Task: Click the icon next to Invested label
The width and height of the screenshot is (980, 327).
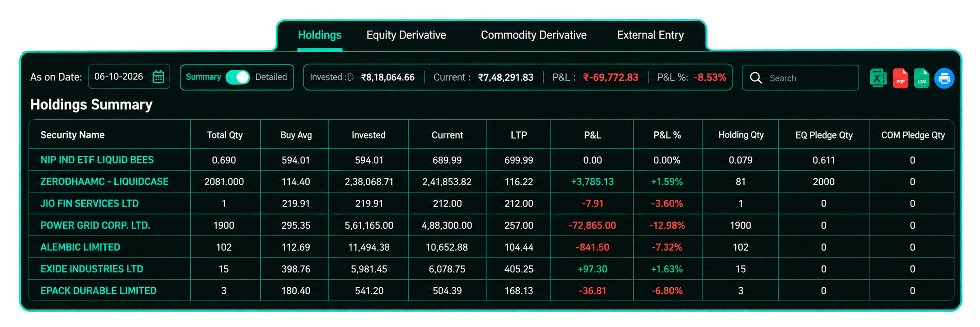Action: (350, 77)
